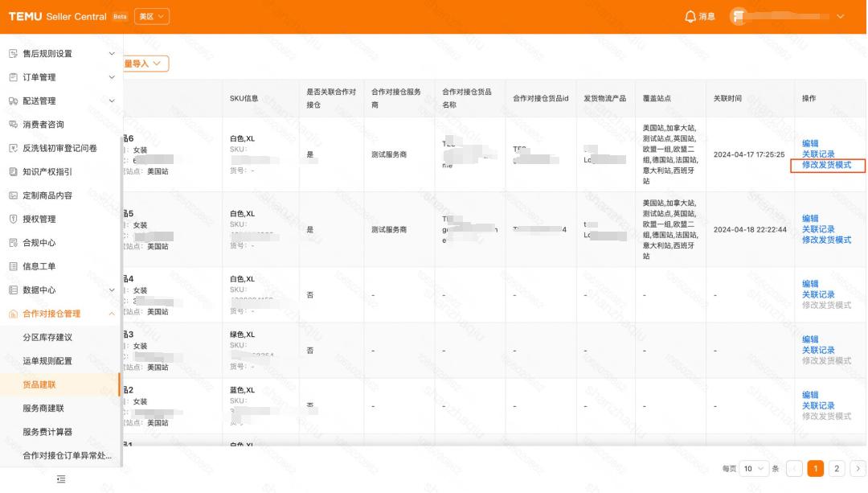The height and width of the screenshot is (493, 868).
Task: Expand the 售后规则设置 menu chevron
Action: click(x=112, y=54)
